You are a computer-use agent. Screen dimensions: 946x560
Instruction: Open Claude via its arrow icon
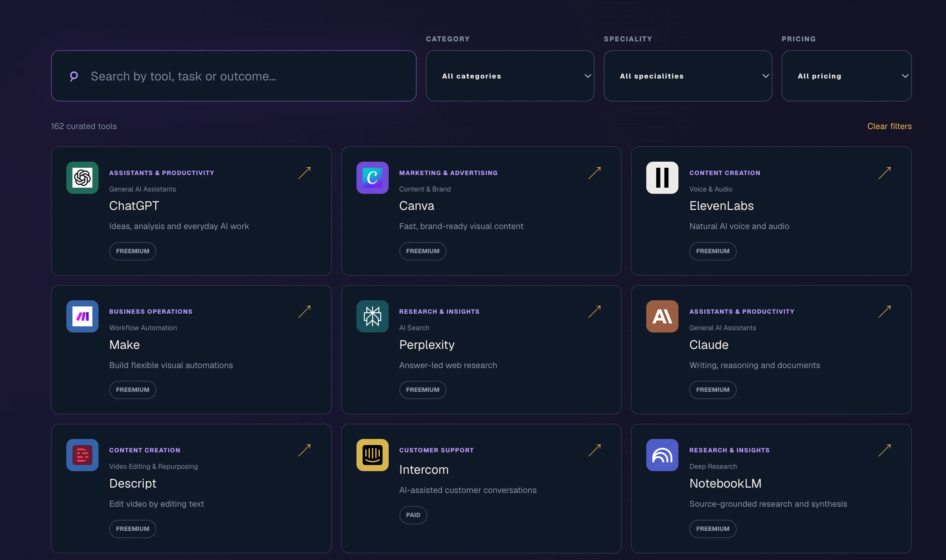pyautogui.click(x=885, y=312)
